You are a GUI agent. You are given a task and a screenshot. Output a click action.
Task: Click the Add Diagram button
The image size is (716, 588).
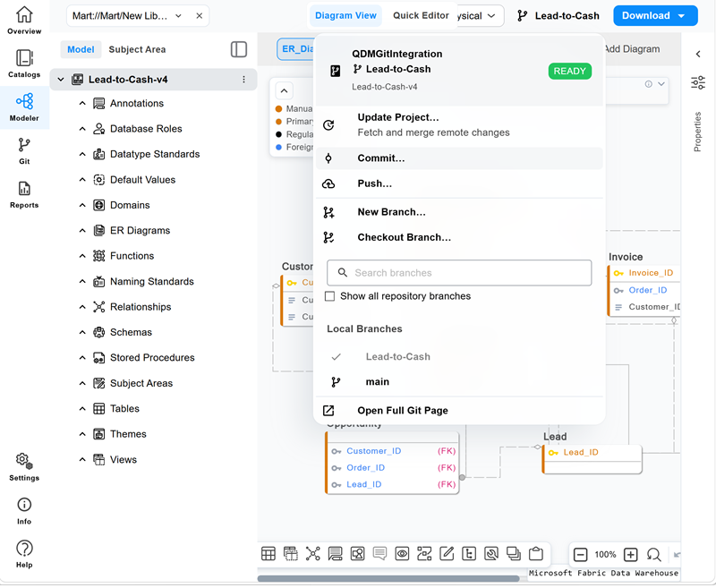tap(632, 49)
